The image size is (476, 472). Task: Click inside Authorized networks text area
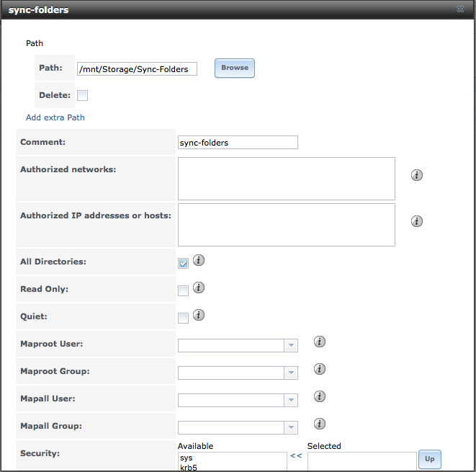pyautogui.click(x=287, y=179)
